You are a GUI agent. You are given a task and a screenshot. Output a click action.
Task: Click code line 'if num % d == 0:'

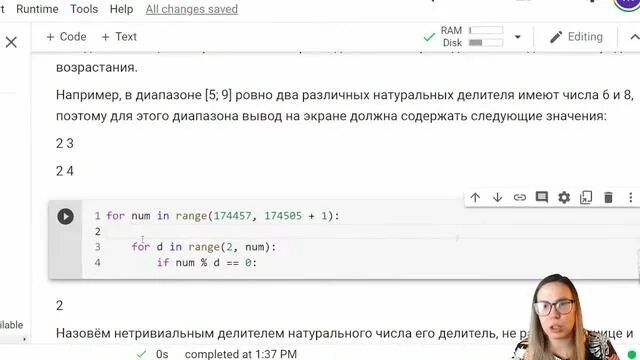pos(207,262)
